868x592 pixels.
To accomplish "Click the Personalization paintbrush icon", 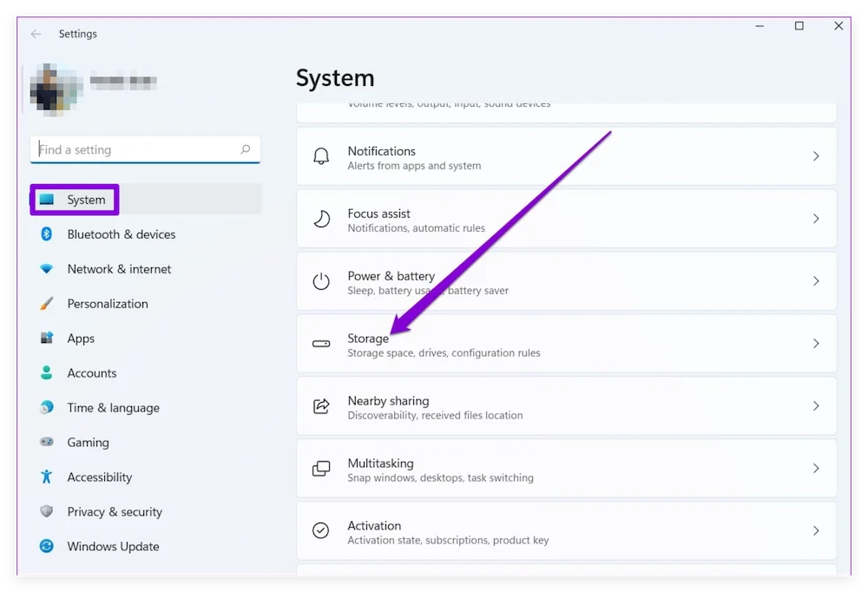I will click(x=47, y=304).
